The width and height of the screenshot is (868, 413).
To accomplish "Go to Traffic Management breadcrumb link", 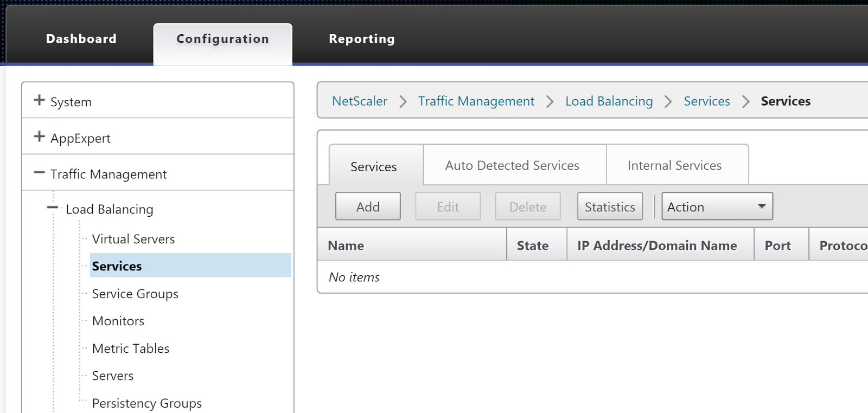I will click(x=476, y=101).
